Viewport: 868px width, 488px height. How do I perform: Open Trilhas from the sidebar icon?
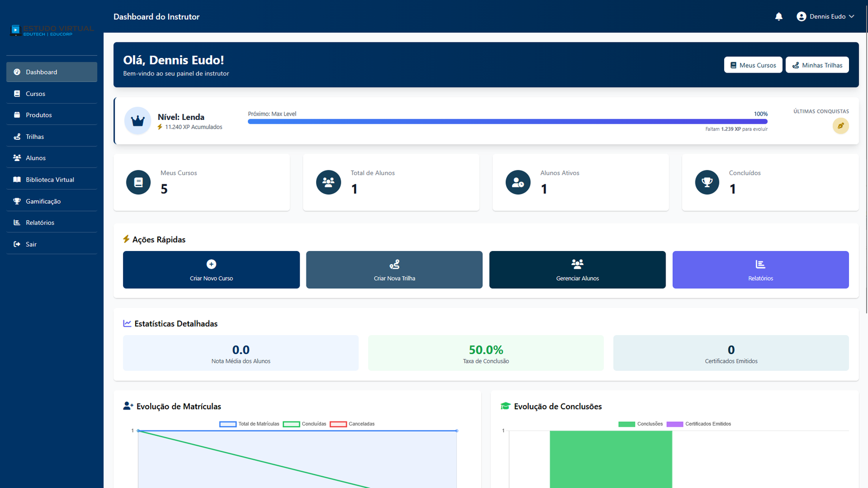pyautogui.click(x=17, y=136)
